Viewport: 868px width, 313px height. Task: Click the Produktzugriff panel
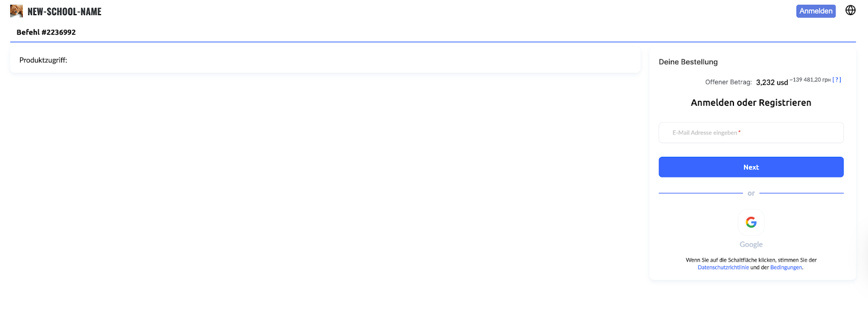click(324, 60)
